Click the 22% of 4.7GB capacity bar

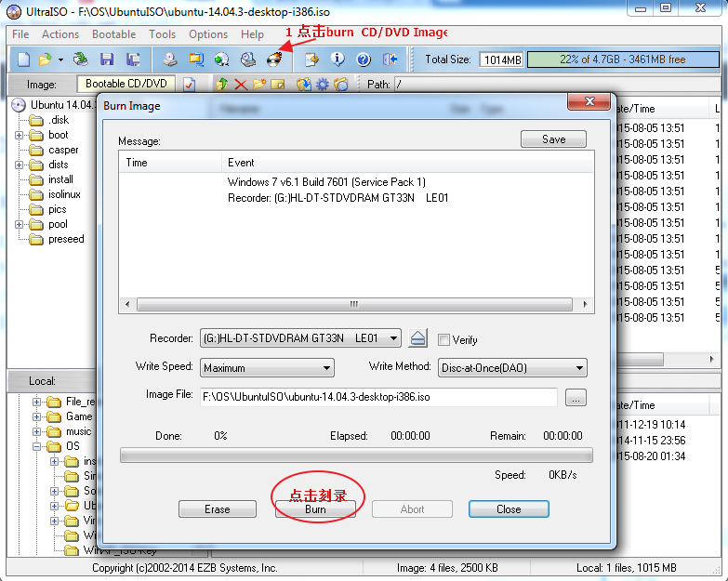click(623, 59)
